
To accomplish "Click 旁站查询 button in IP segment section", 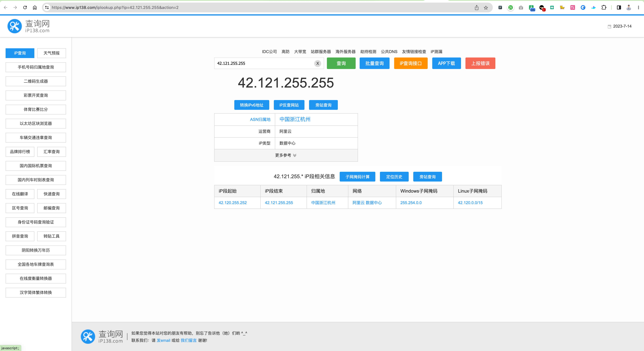I will pyautogui.click(x=428, y=177).
